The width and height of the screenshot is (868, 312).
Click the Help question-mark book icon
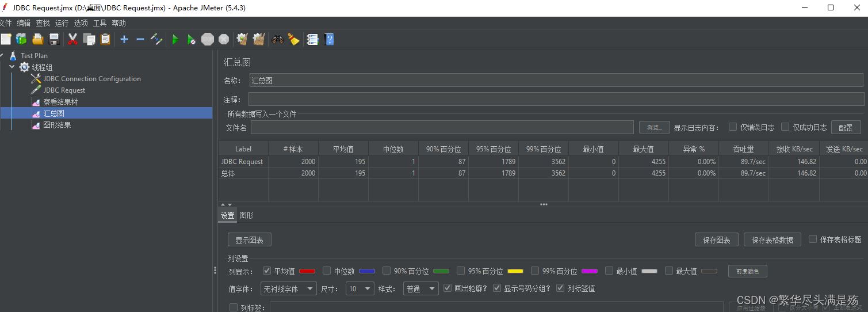(x=329, y=40)
